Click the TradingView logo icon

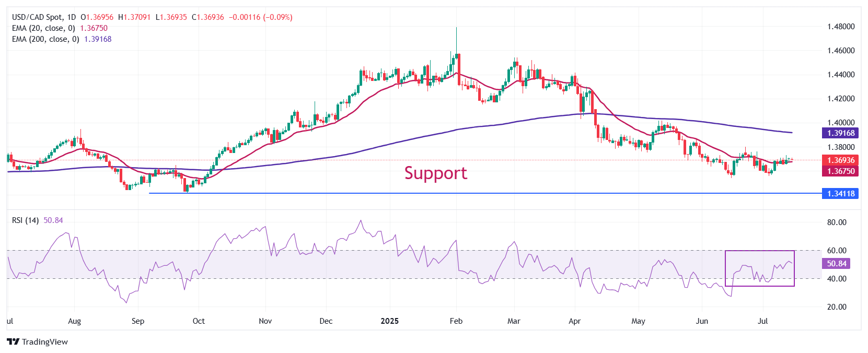tap(13, 342)
